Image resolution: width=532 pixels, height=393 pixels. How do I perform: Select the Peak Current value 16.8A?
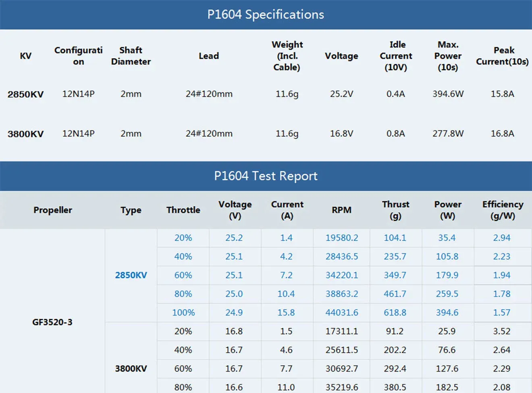pos(502,134)
